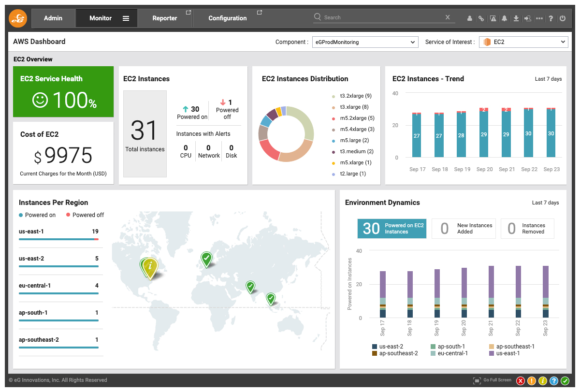Click Reporter external-link icon

188,13
